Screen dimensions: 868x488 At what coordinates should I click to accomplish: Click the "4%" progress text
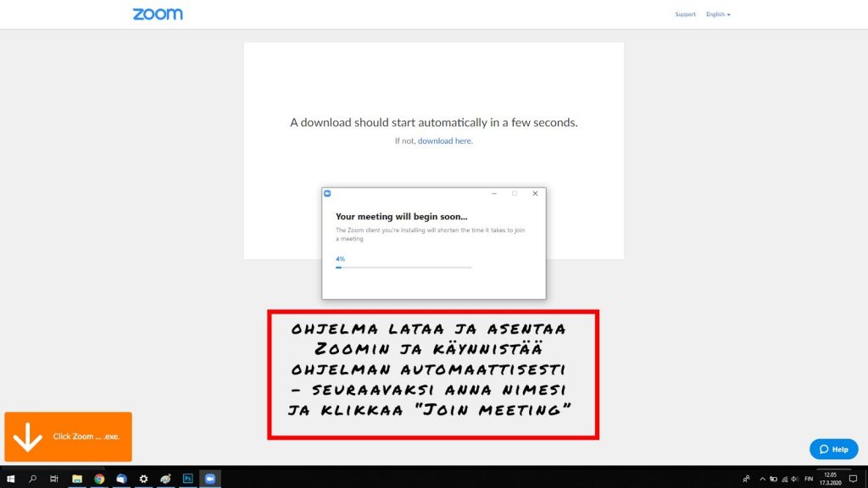coord(340,259)
